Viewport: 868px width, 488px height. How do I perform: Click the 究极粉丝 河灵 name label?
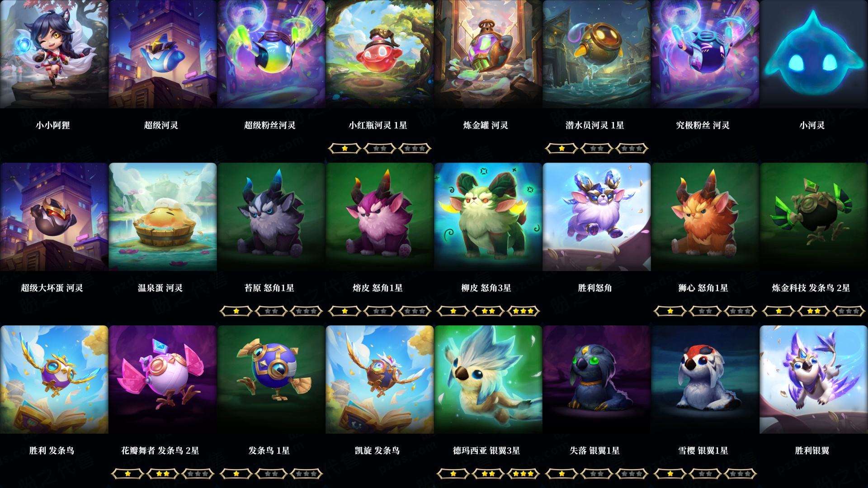703,125
